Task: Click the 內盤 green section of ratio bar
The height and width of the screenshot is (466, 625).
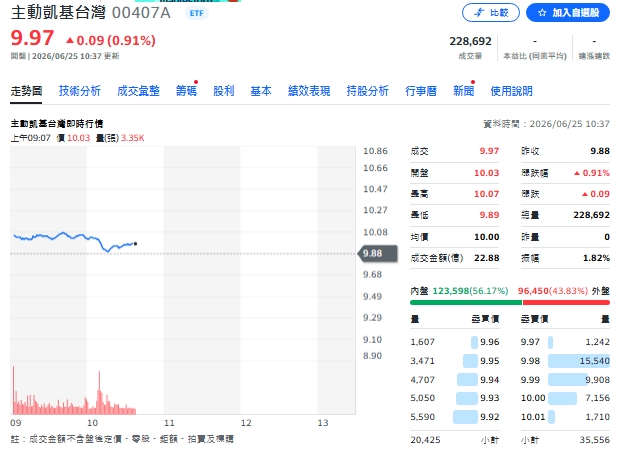Action: coord(466,303)
